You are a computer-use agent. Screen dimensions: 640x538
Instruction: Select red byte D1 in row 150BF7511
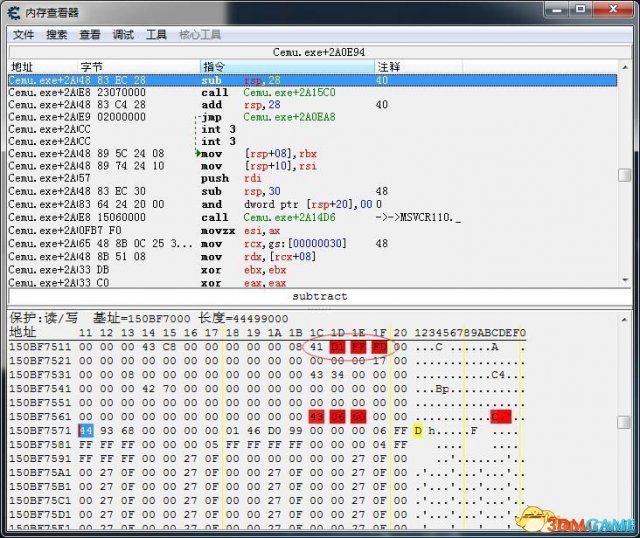tap(337, 347)
